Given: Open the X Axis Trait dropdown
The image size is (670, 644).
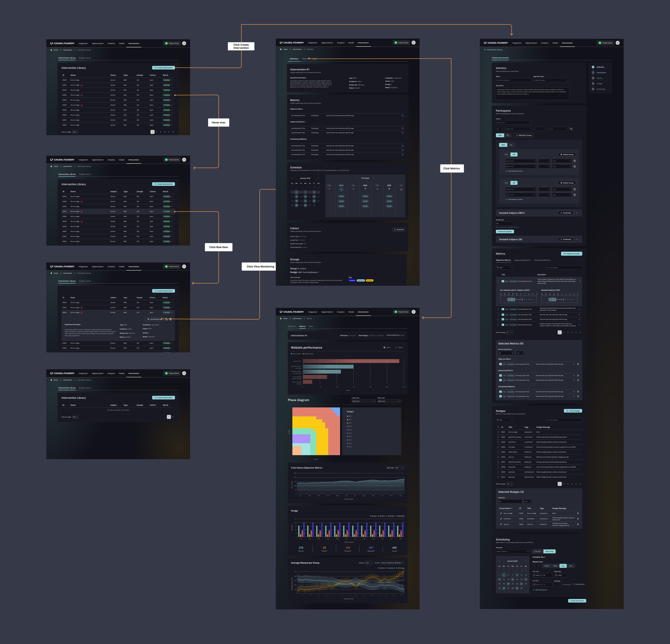Looking at the screenshot, I should pos(363,401).
